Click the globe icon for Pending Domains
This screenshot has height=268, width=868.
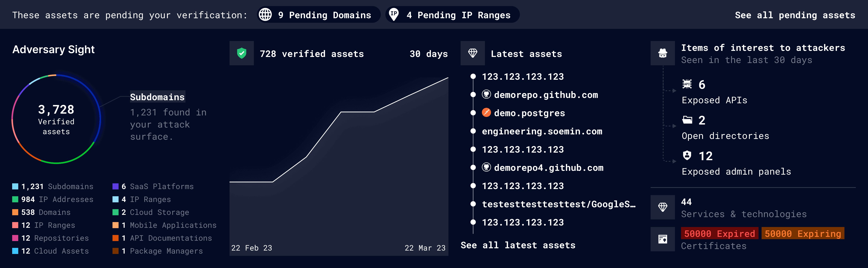[x=265, y=15]
